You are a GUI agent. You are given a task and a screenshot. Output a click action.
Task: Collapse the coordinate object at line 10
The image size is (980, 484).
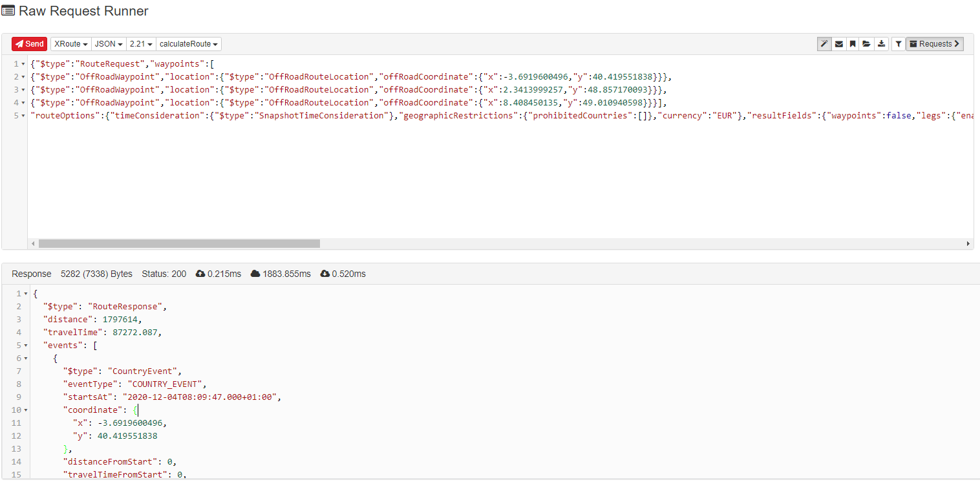click(x=25, y=410)
